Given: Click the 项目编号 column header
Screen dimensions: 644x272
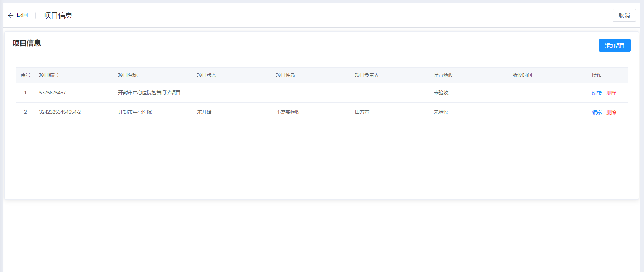Looking at the screenshot, I should 49,75.
